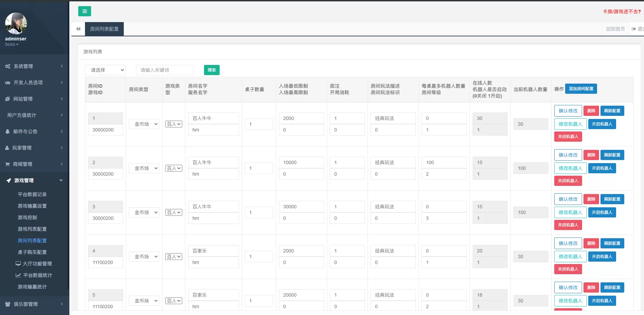Select the user icon next to 玩家管理
Screen dimensions: 644x315
[7, 148]
